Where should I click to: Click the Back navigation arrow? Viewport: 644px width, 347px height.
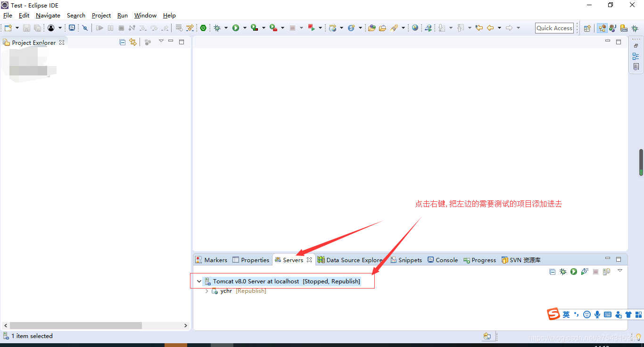490,28
